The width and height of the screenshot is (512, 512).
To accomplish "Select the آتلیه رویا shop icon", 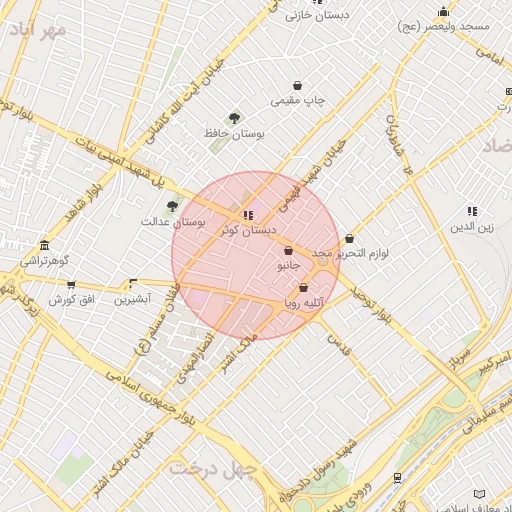I will tap(303, 287).
